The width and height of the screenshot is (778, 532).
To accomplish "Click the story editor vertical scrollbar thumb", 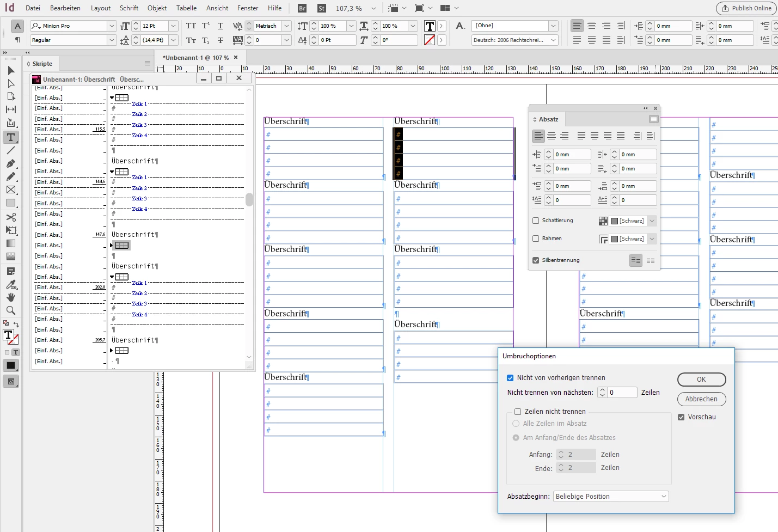I will (x=249, y=200).
